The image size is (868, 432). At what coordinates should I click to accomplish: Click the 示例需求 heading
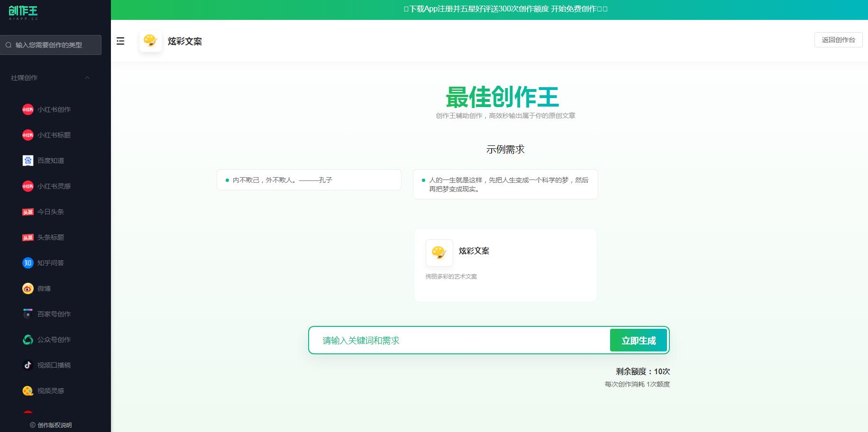point(505,149)
